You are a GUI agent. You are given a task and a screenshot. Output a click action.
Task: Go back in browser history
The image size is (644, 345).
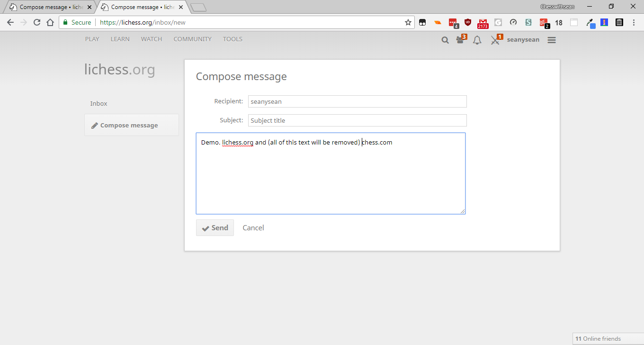click(x=10, y=22)
